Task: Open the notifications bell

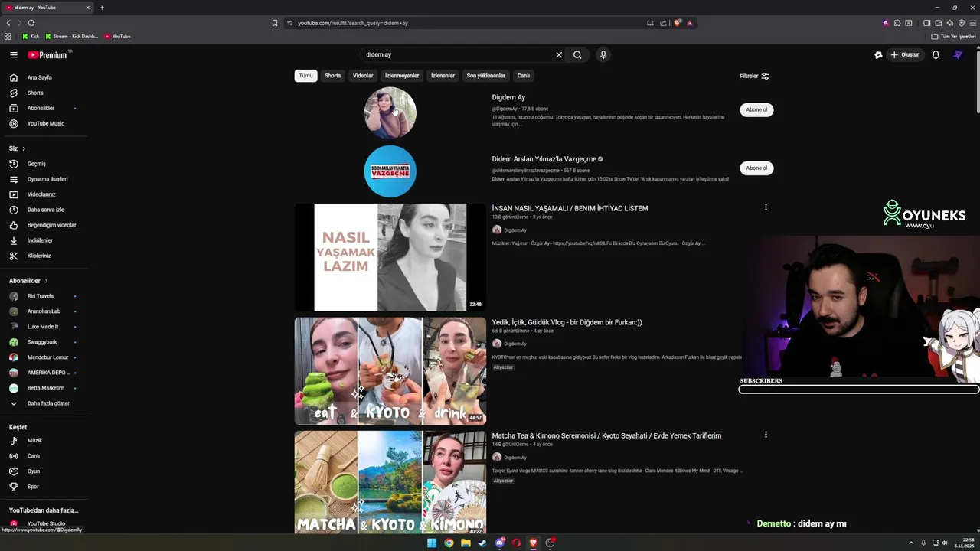Action: tap(936, 55)
